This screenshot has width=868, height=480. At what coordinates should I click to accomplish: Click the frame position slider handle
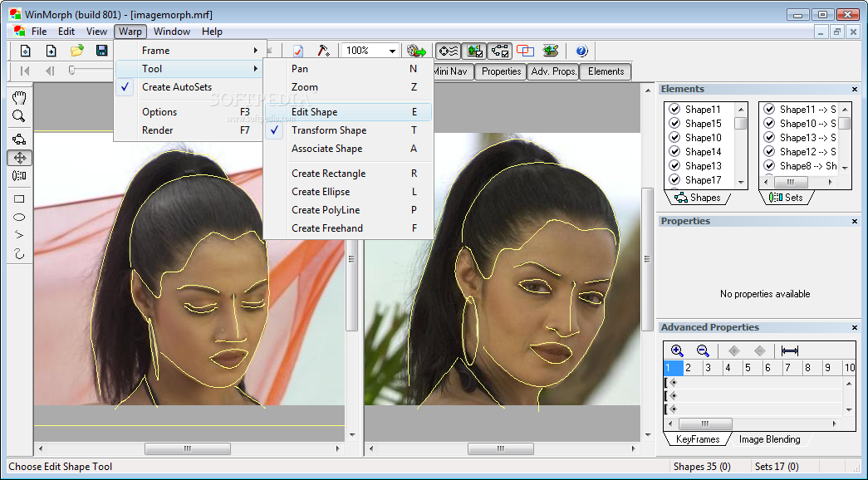coord(71,71)
